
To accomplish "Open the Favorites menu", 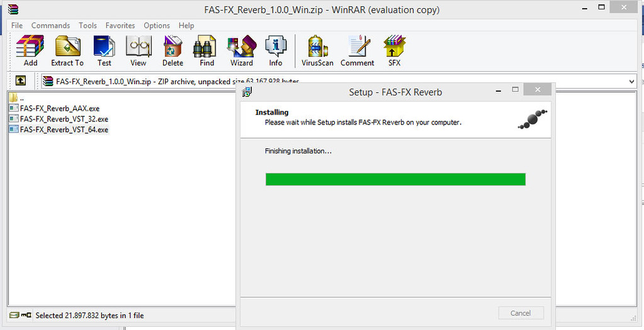I will tap(120, 26).
